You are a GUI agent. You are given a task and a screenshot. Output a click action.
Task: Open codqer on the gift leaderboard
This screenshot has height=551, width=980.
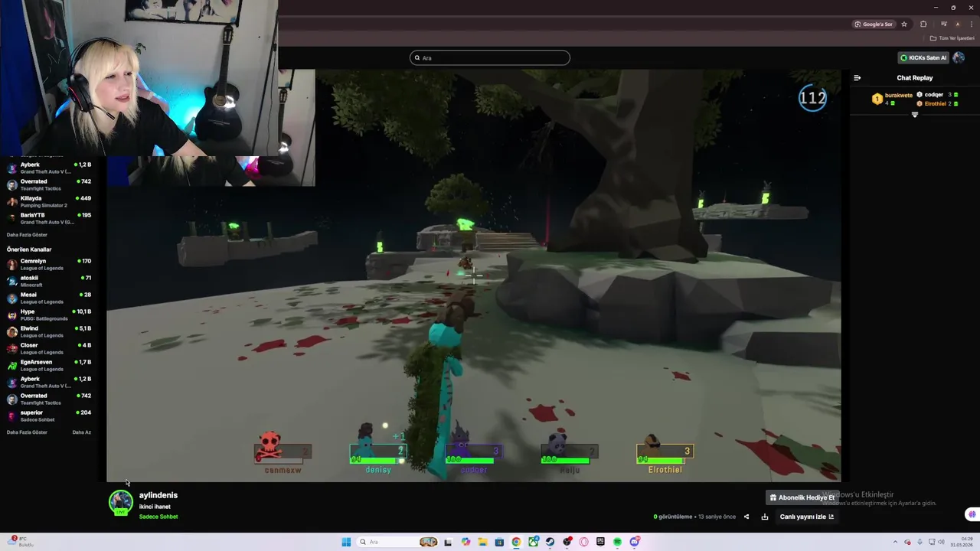coord(937,94)
